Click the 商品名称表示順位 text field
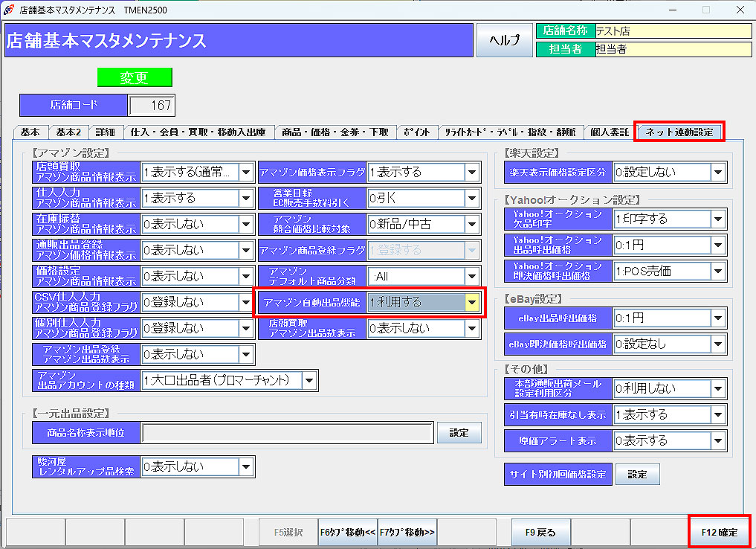This screenshot has height=549, width=756. [x=287, y=432]
